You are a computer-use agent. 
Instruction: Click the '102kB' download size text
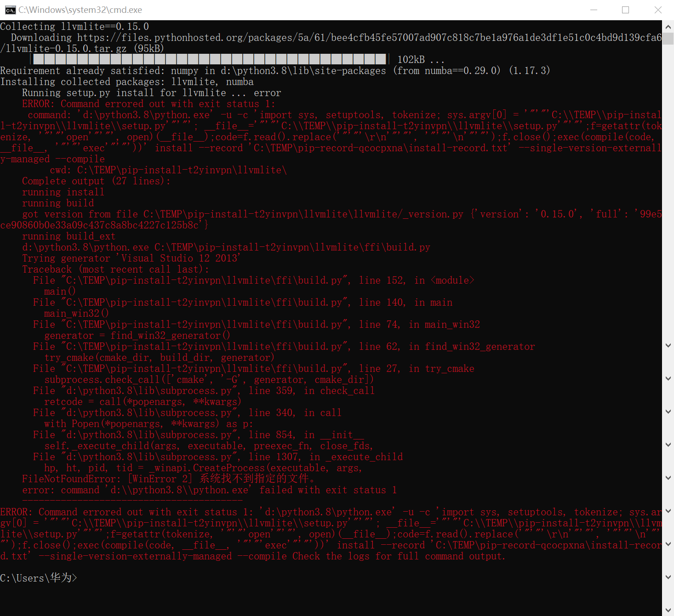411,60
